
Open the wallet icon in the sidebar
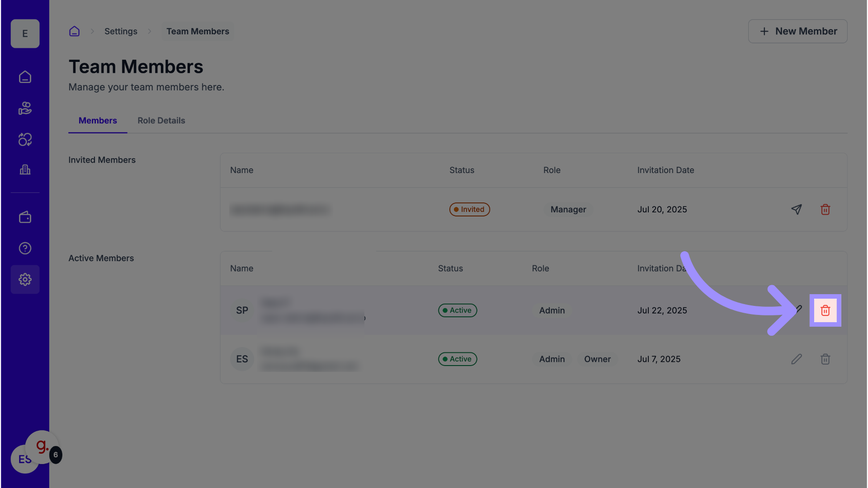point(25,217)
